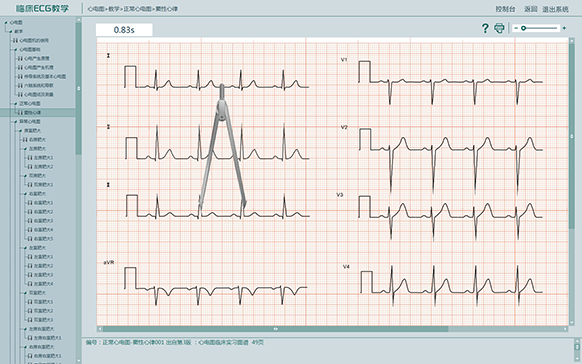This screenshot has height=364, width=582.
Task: Click the 0.83s measurement display field
Action: (x=124, y=30)
